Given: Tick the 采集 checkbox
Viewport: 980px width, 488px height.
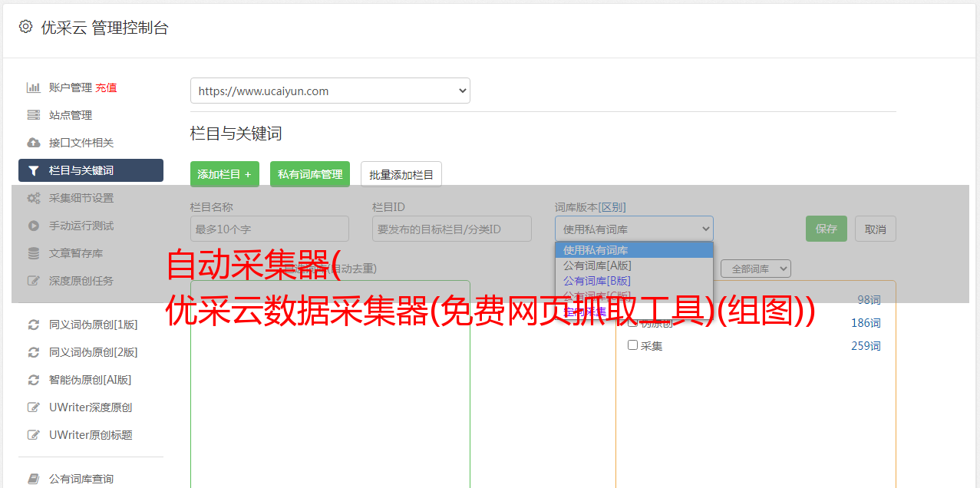Looking at the screenshot, I should point(633,345).
